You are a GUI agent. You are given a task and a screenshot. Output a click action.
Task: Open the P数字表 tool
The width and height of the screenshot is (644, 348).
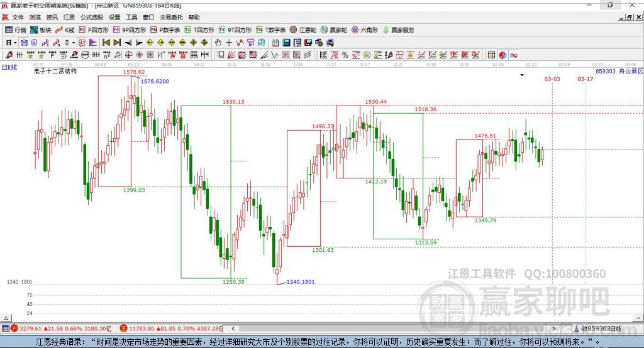click(165, 30)
